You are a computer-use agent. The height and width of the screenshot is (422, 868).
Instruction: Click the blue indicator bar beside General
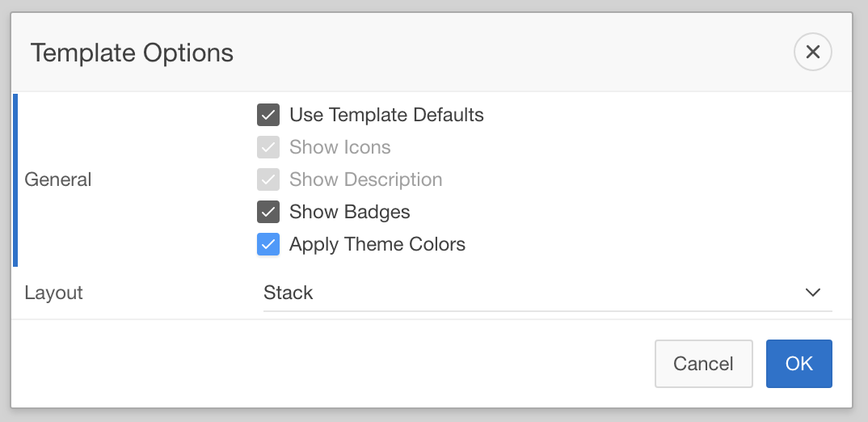(15, 179)
